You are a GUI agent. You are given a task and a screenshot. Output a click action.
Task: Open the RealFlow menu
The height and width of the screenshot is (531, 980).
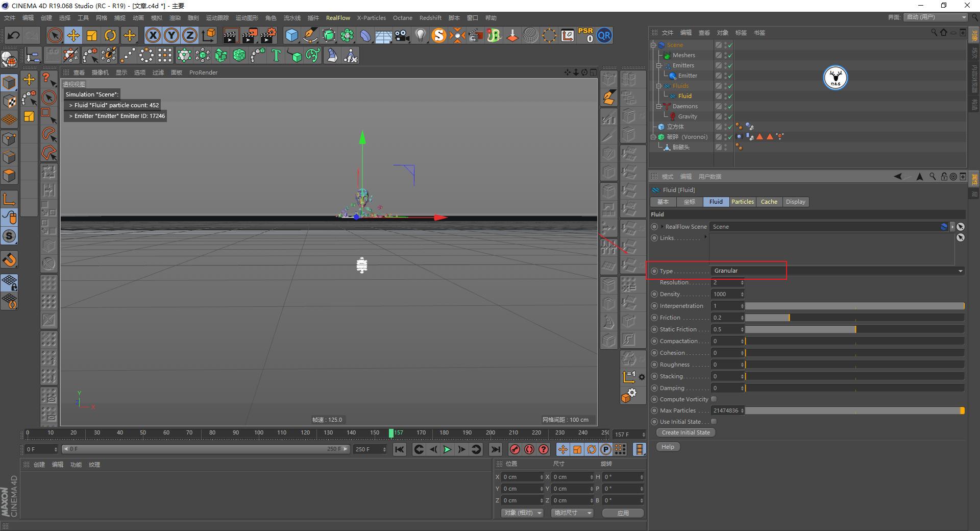coord(338,17)
